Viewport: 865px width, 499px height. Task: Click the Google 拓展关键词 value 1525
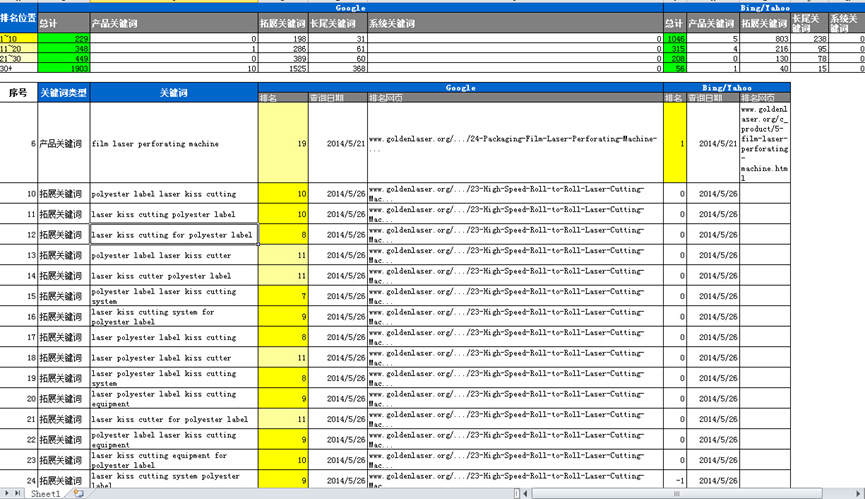(x=282, y=69)
